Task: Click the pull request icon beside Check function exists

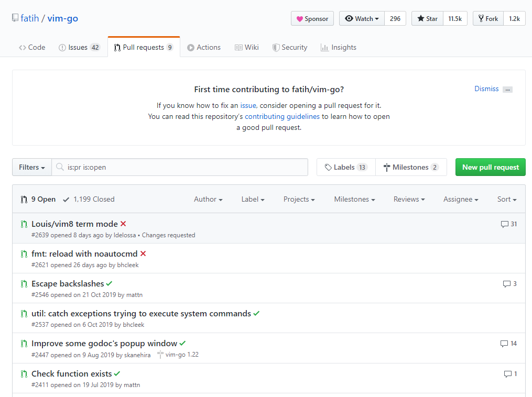Action: point(24,374)
